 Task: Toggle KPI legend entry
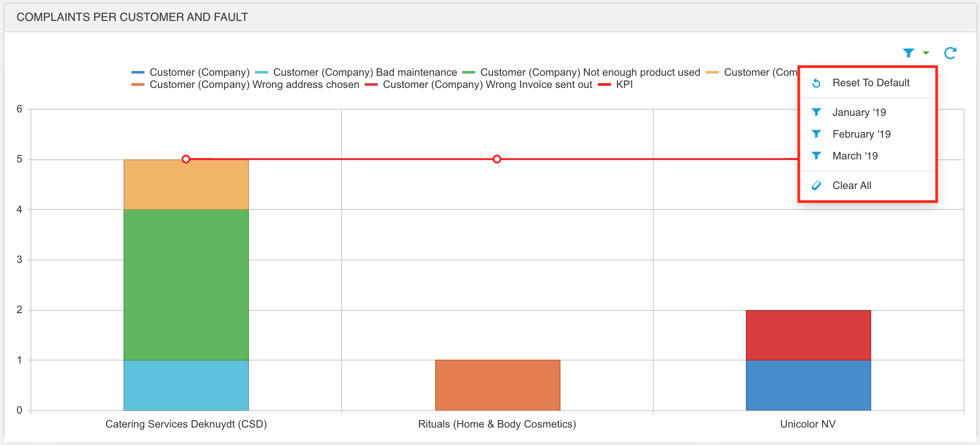coord(615,84)
